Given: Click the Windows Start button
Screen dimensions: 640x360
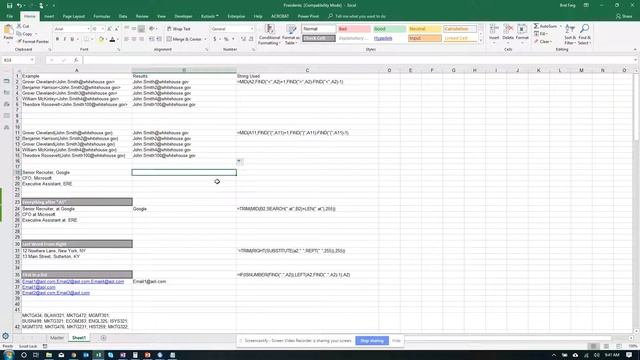Looking at the screenshot, I should click(x=9, y=355).
